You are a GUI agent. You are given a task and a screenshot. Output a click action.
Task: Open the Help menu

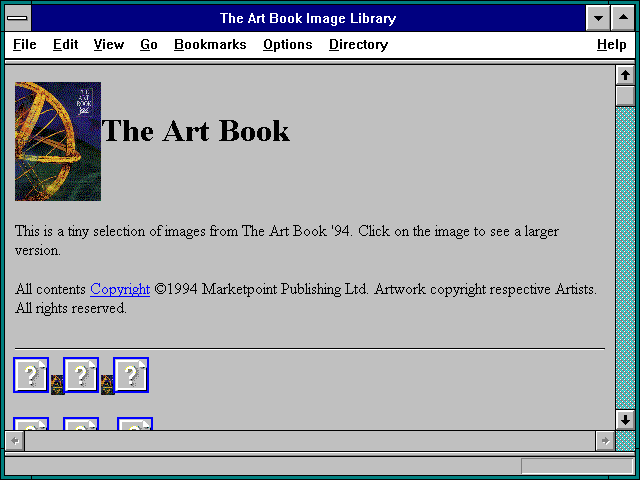(x=611, y=44)
